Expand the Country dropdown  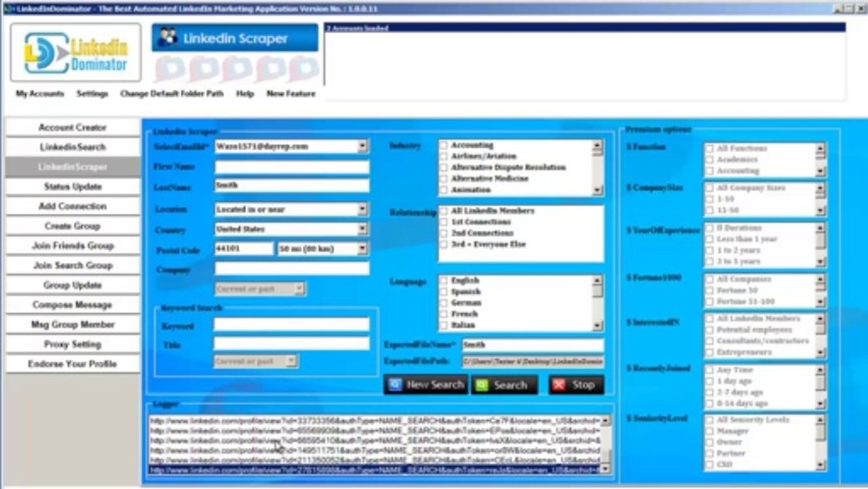coord(362,230)
